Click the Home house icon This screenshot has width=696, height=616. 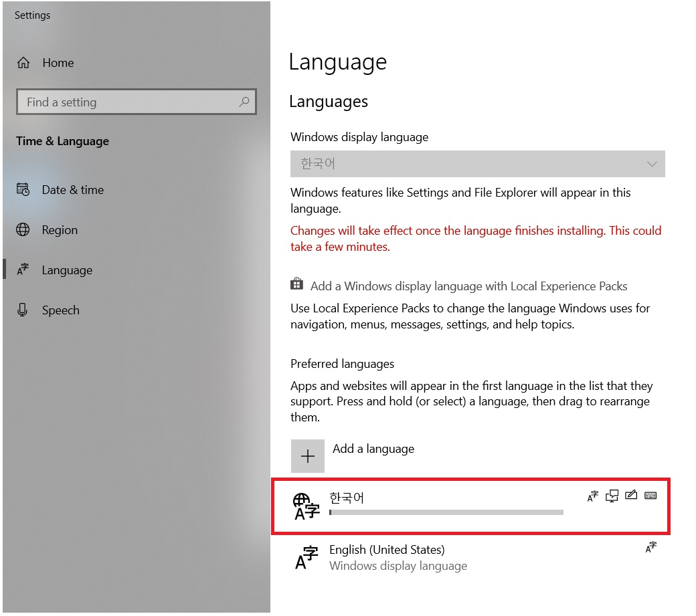23,63
